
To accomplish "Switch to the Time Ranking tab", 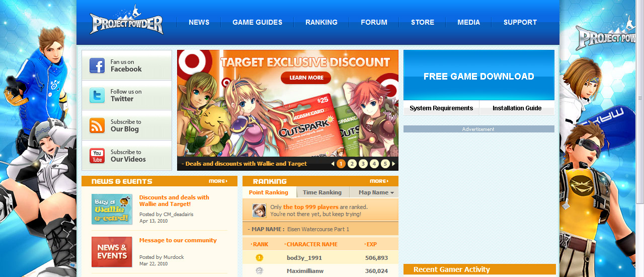I will pos(322,192).
